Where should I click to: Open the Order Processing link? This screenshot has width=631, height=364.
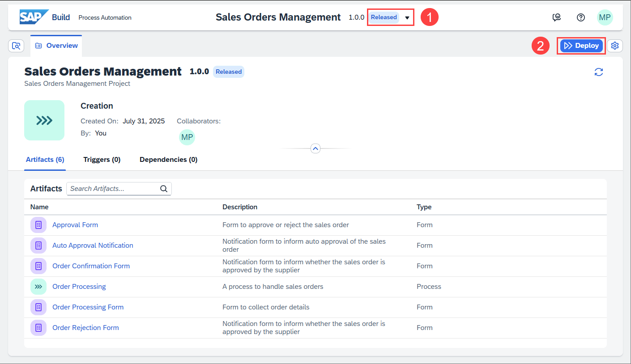coord(79,287)
